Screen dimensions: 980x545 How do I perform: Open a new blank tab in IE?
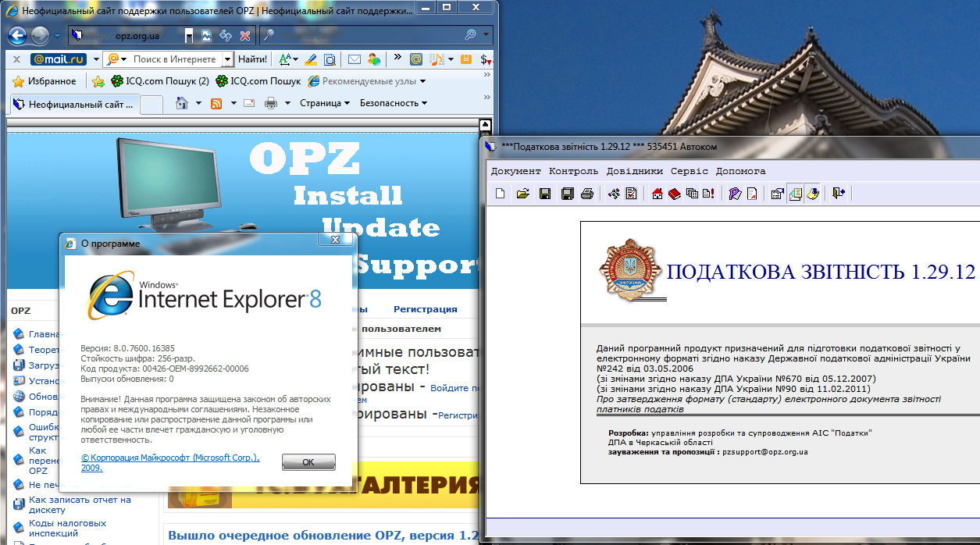[151, 104]
